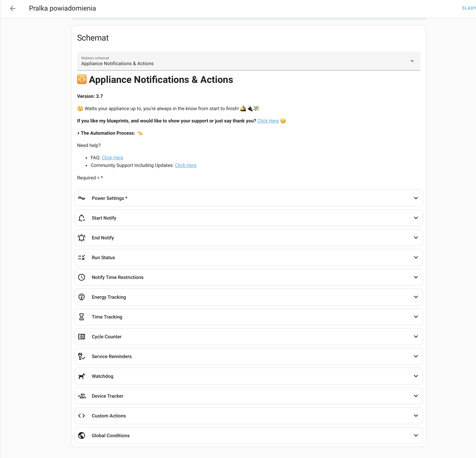Open the Custom Actions section label
The width and height of the screenshot is (476, 458).
(109, 416)
